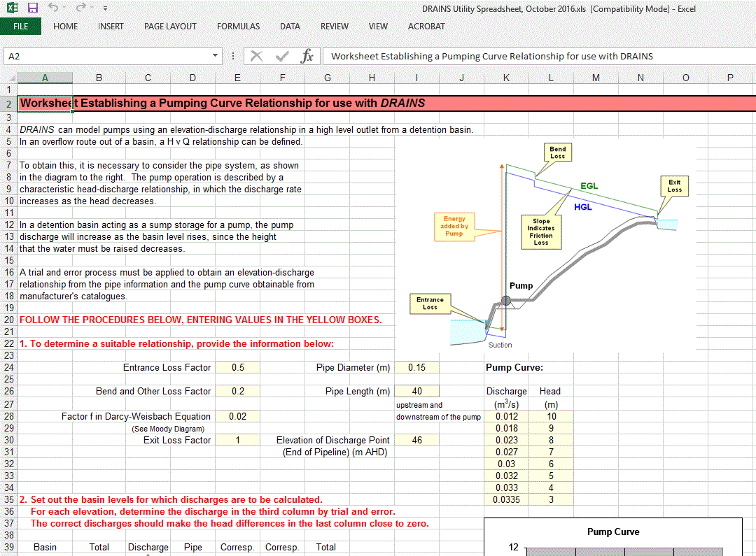Undo the last action
756x556 pixels.
[x=52, y=7]
